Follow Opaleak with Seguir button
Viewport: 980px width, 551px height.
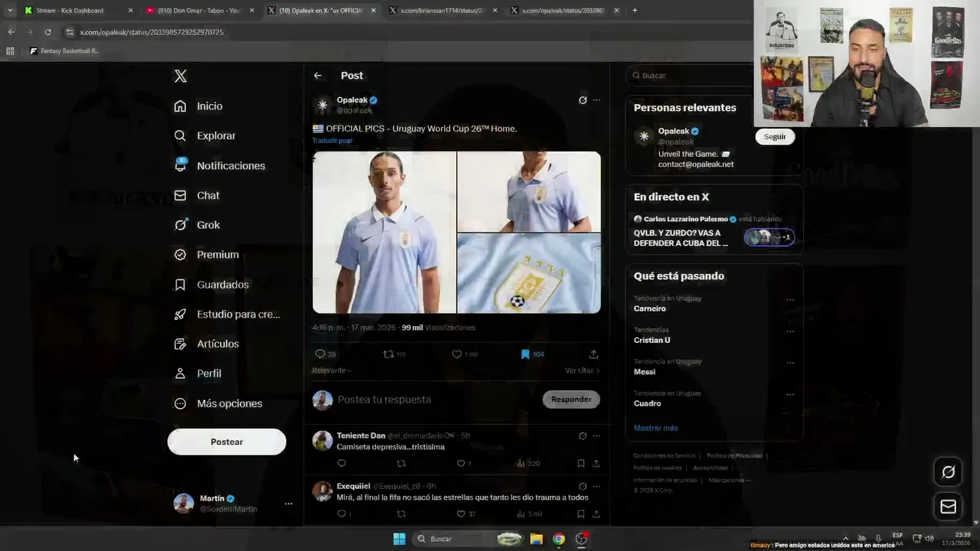coord(775,137)
